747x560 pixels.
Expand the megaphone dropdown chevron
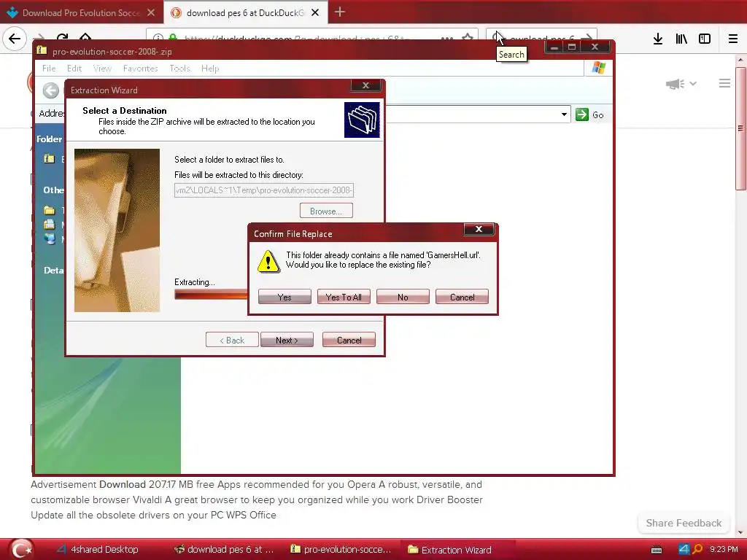point(693,84)
